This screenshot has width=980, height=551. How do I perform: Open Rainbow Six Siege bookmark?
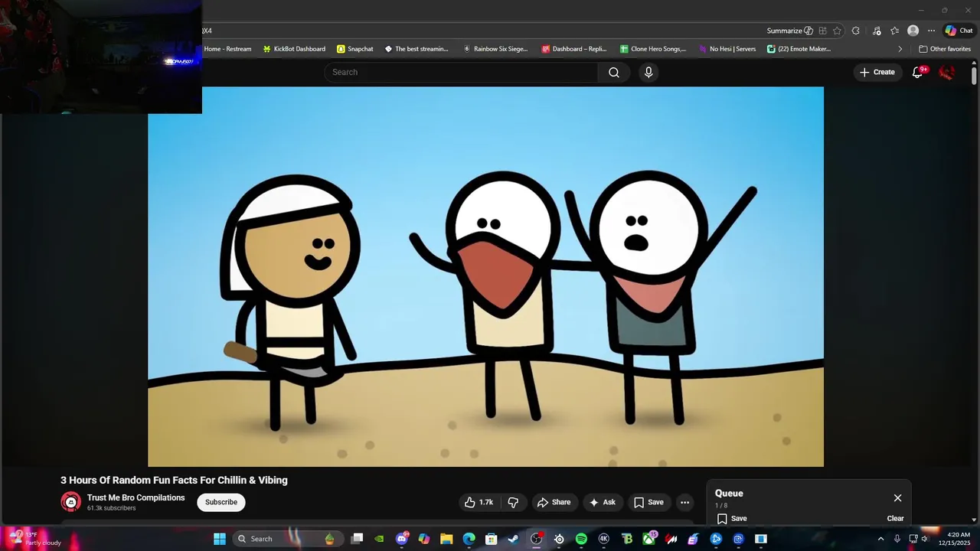pyautogui.click(x=495, y=49)
